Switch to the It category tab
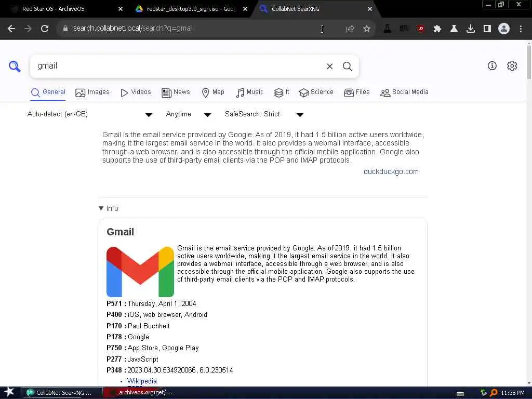Screen dimensions: 532x399 click(x=282, y=92)
